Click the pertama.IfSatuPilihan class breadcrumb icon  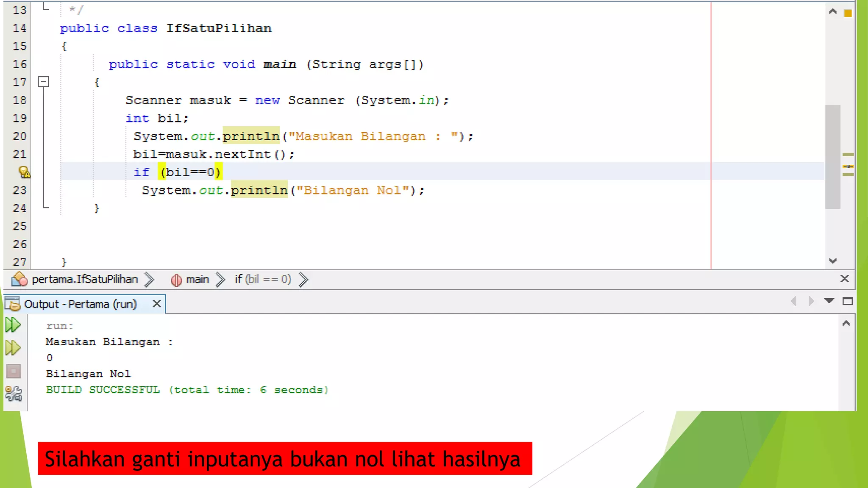19,279
